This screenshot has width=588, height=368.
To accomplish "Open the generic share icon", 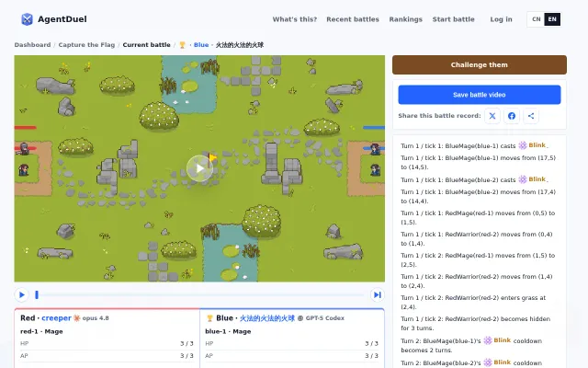I will (531, 116).
